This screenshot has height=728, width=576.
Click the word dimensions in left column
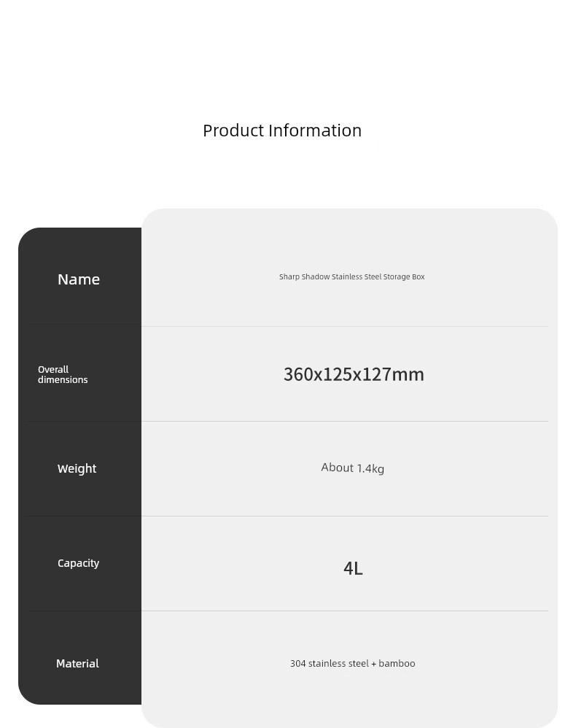(x=63, y=380)
